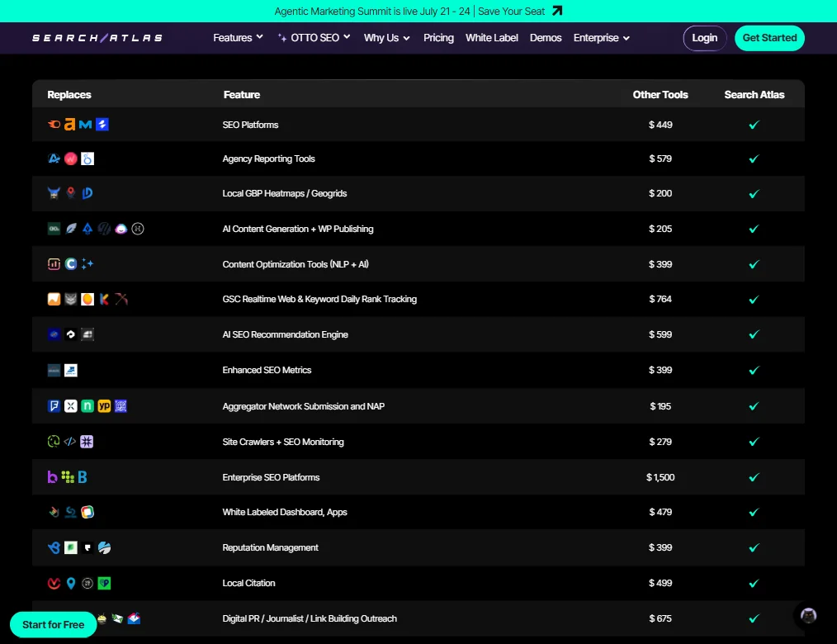Click the red map pin logo in Local GBP Heatmaps row
This screenshot has width=837, height=644.
70,192
